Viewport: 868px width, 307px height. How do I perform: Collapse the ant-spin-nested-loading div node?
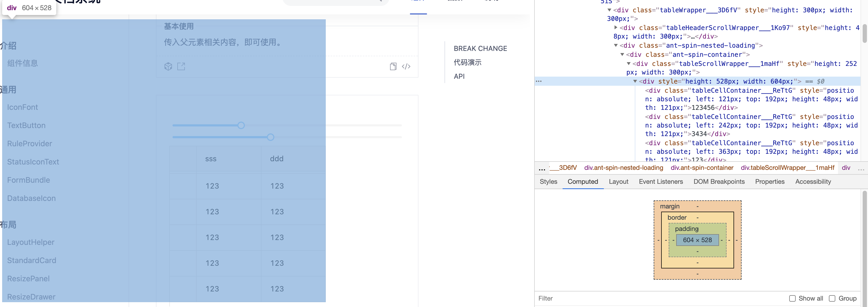tap(616, 46)
